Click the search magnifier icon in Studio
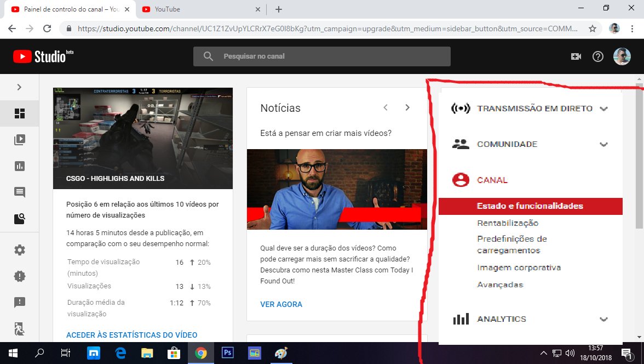 [208, 56]
